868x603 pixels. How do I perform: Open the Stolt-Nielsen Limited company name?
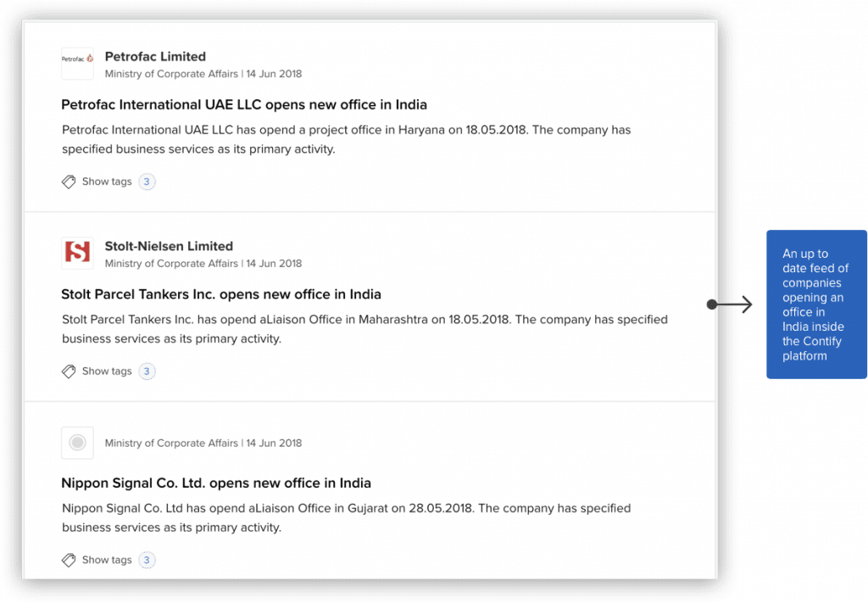(169, 246)
